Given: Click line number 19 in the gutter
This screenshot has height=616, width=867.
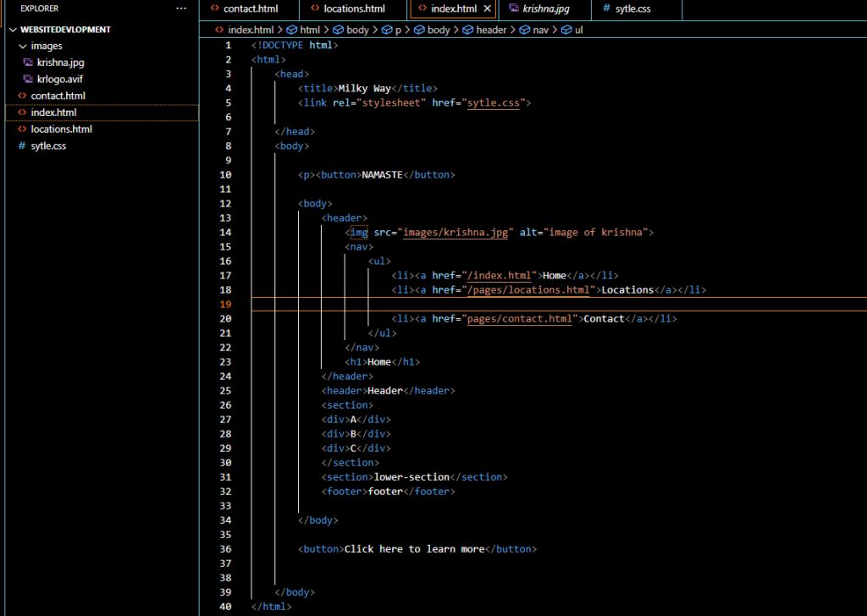Looking at the screenshot, I should [224, 304].
